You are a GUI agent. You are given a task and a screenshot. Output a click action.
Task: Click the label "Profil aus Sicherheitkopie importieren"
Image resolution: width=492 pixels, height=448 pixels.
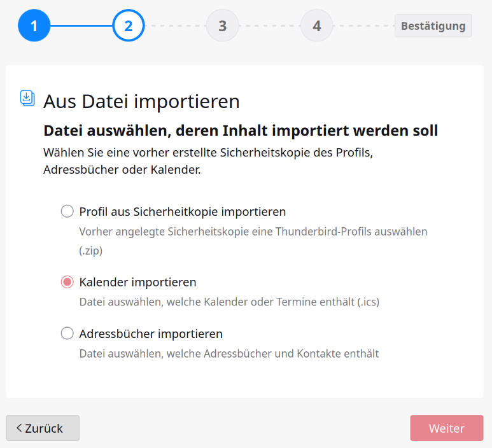click(x=183, y=211)
